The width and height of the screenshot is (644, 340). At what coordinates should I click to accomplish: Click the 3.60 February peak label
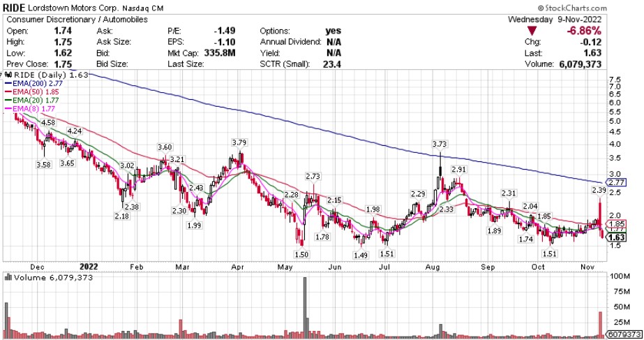[x=165, y=147]
